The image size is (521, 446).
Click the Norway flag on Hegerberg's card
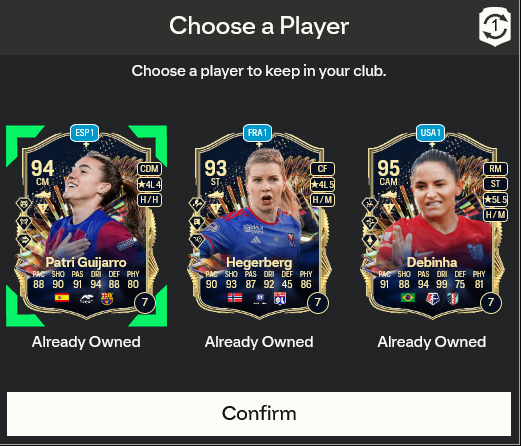[x=235, y=298]
